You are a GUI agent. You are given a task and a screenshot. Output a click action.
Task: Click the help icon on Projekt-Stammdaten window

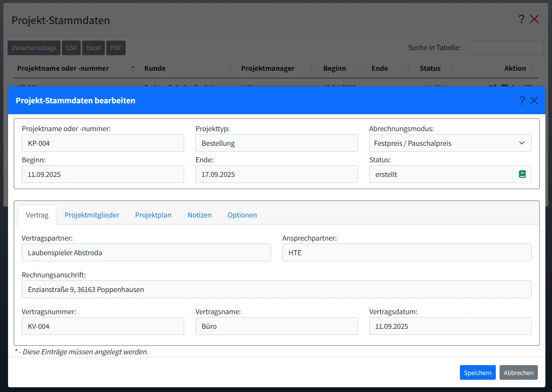click(521, 19)
